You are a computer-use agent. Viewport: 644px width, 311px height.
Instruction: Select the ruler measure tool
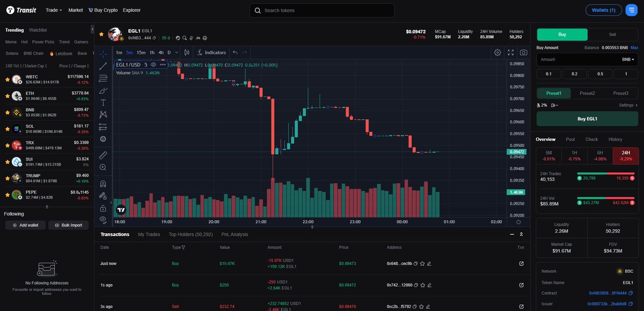pos(103,155)
